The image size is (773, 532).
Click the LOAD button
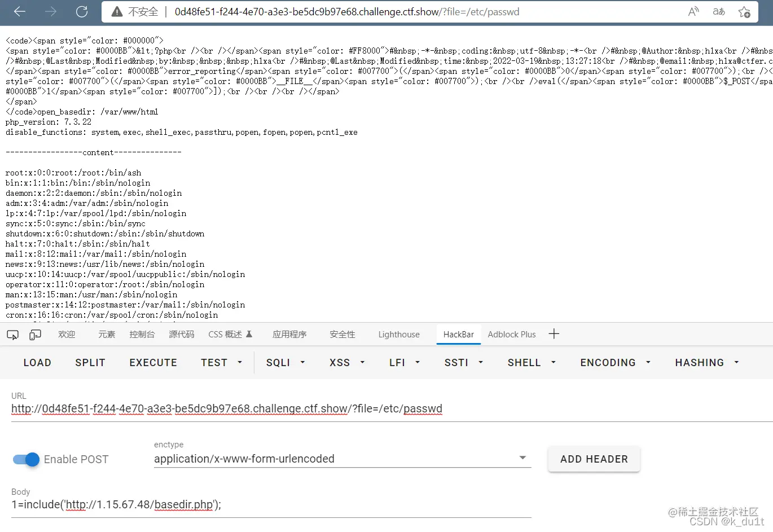tap(37, 363)
